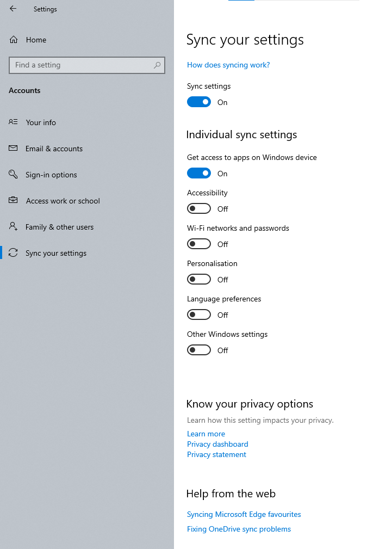Open the How does syncing work link
The width and height of the screenshot is (392, 549).
pyautogui.click(x=228, y=65)
